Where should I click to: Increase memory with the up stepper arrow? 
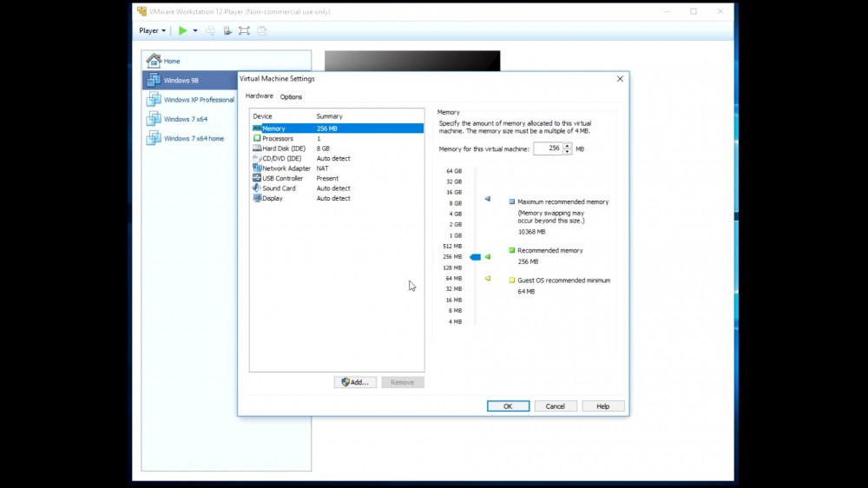(568, 146)
